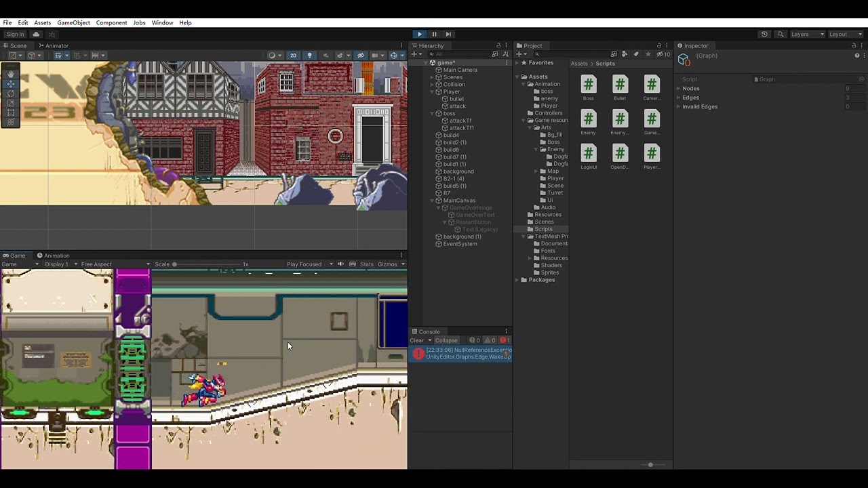The height and width of the screenshot is (488, 868).
Task: Toggle warning message count in Console
Action: tap(490, 340)
